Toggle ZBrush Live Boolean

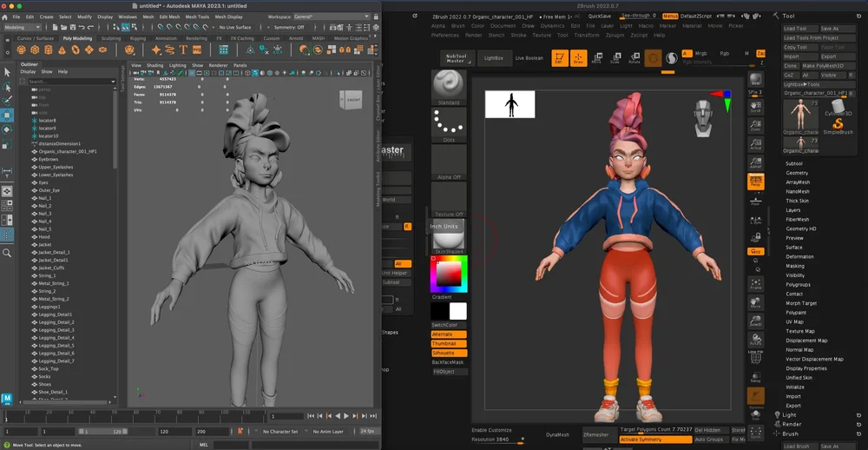529,57
